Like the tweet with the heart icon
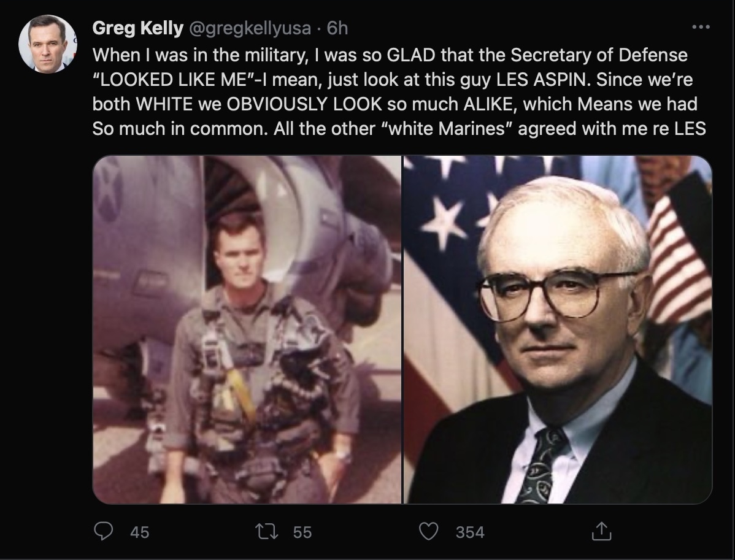The height and width of the screenshot is (560, 735). tap(429, 532)
